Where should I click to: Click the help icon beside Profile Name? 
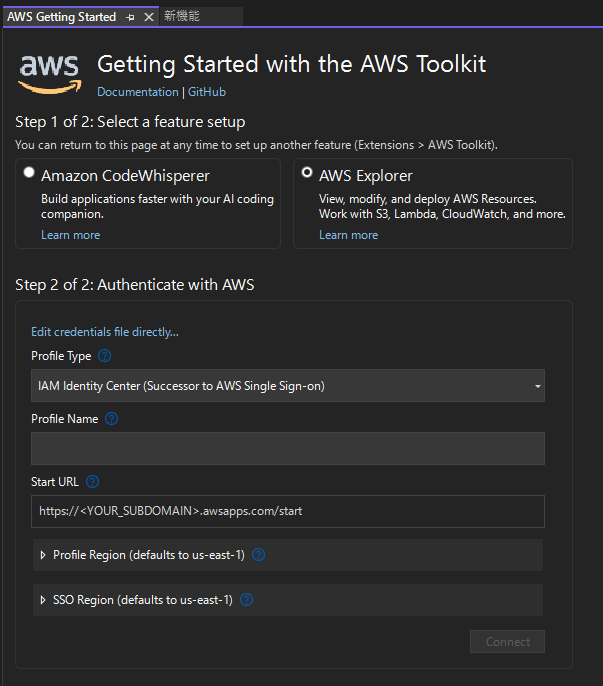[112, 419]
